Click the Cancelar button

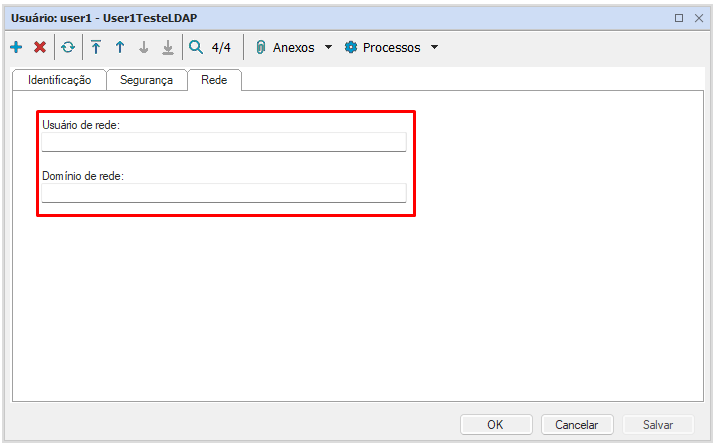click(x=577, y=425)
